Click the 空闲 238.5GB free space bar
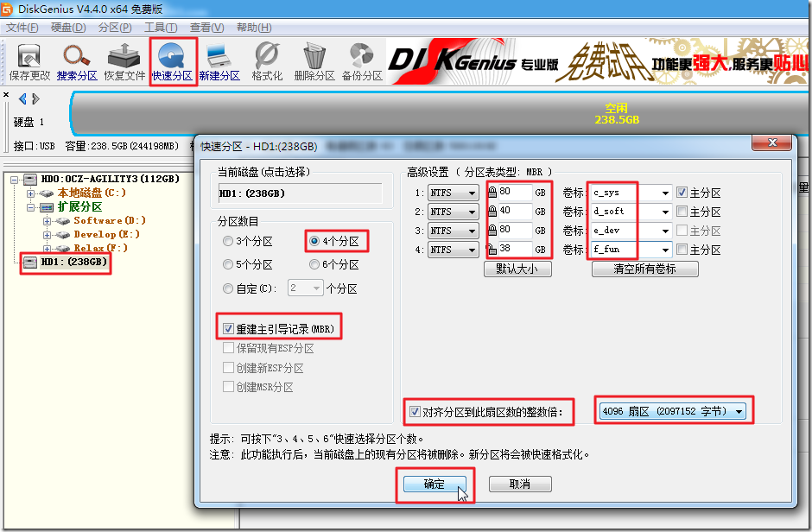 coord(441,114)
